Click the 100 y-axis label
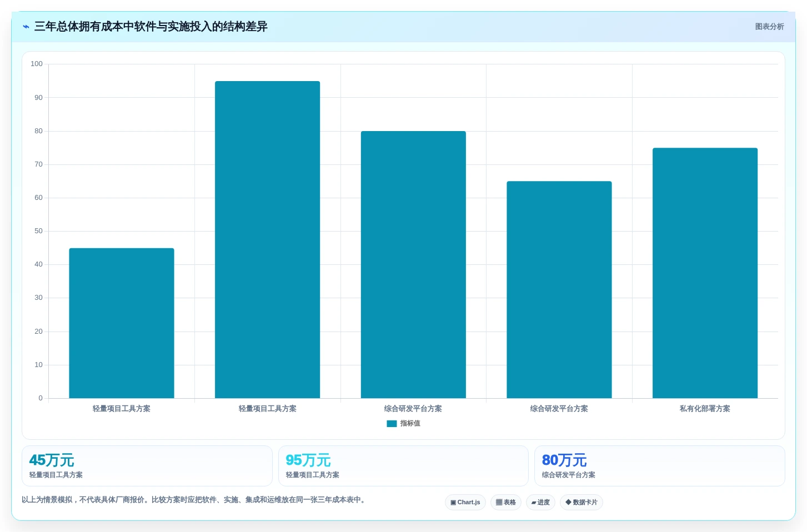The image size is (807, 532). point(37,64)
